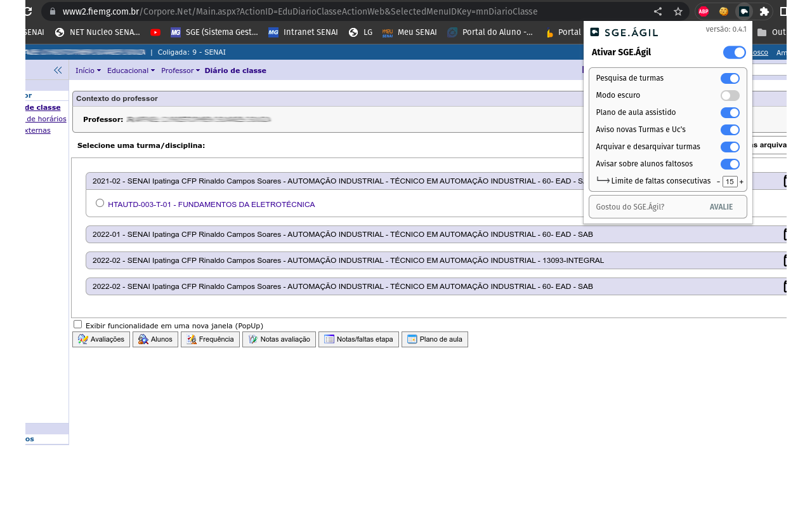Click the browser address bar URL
Screen dimensions: 812x508
[x=300, y=11]
